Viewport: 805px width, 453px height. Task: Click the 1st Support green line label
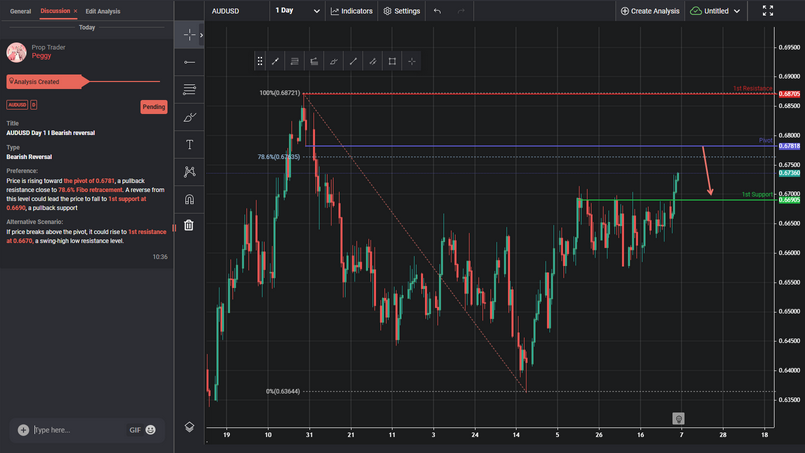point(757,194)
